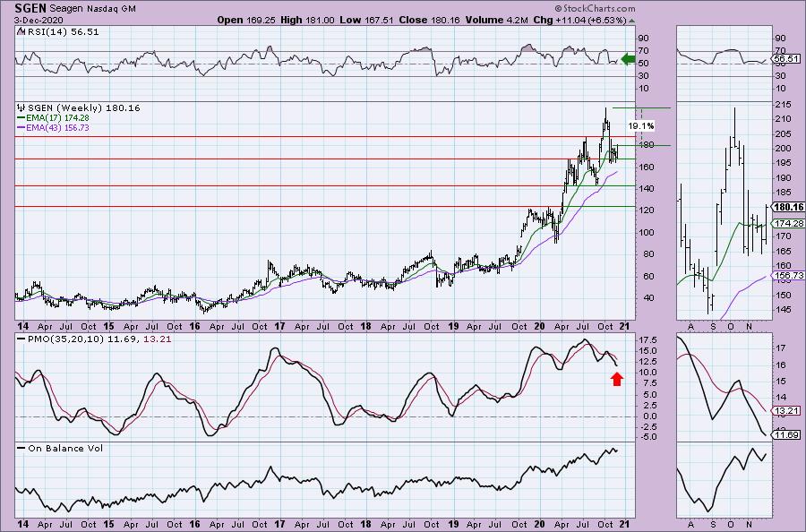Image resolution: width=806 pixels, height=532 pixels.
Task: Click the 40 price axis label
Action: click(x=647, y=298)
